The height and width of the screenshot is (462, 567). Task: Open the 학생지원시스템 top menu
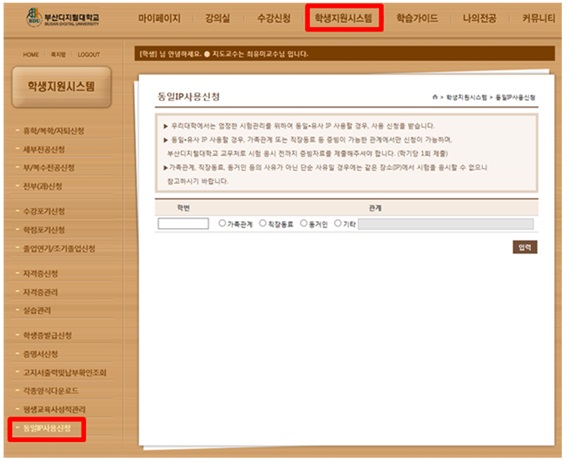click(343, 18)
